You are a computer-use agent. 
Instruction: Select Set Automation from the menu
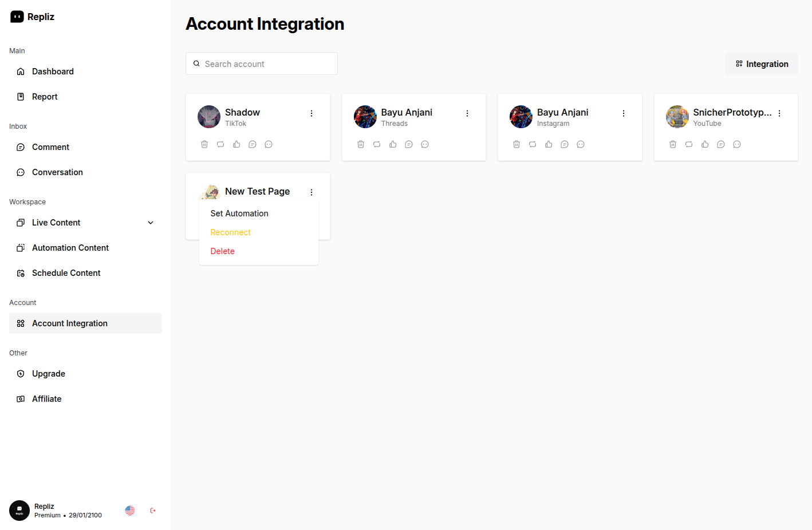239,213
